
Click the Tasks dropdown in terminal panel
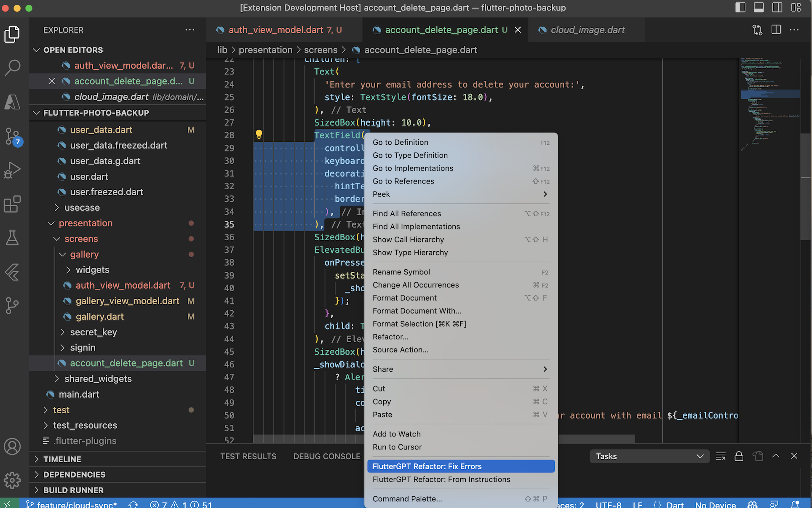[x=648, y=457]
